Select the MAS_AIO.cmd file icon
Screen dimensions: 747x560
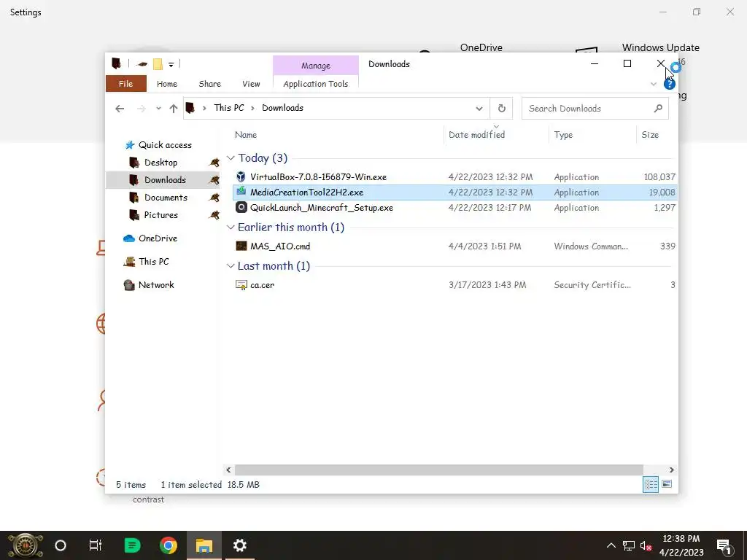click(x=241, y=246)
